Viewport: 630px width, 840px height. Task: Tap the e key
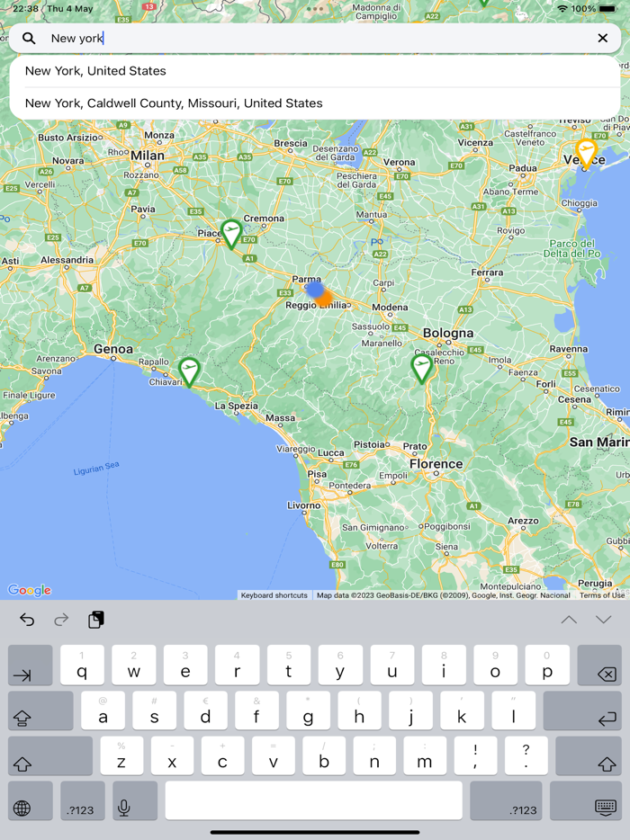(185, 665)
